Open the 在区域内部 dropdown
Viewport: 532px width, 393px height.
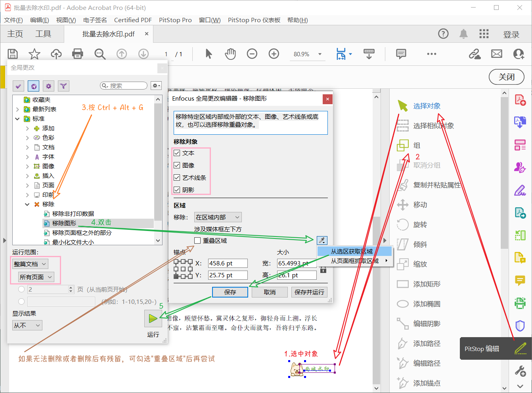218,217
